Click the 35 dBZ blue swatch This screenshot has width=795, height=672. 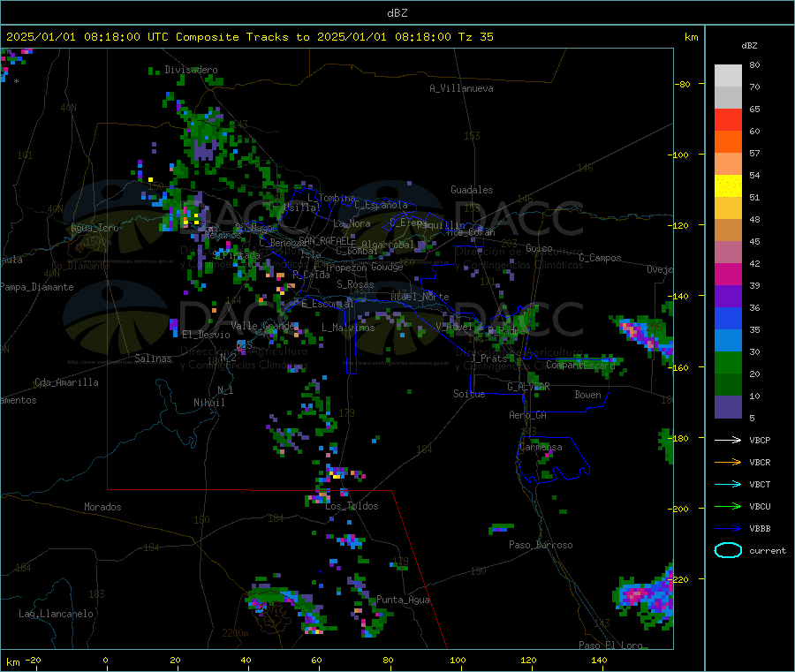(x=728, y=318)
